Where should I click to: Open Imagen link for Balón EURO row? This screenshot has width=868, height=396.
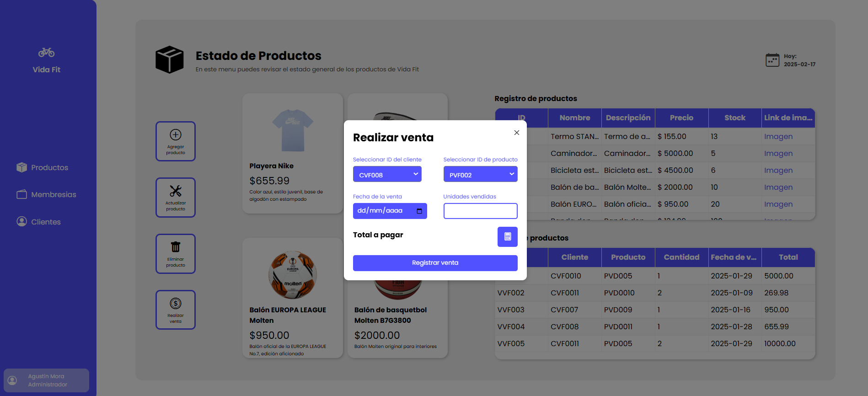778,204
